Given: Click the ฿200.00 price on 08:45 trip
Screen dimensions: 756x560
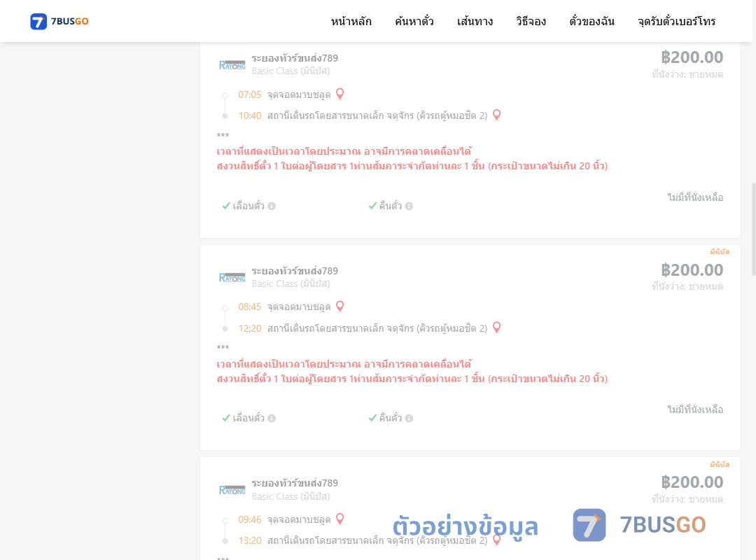Looking at the screenshot, I should [692, 270].
